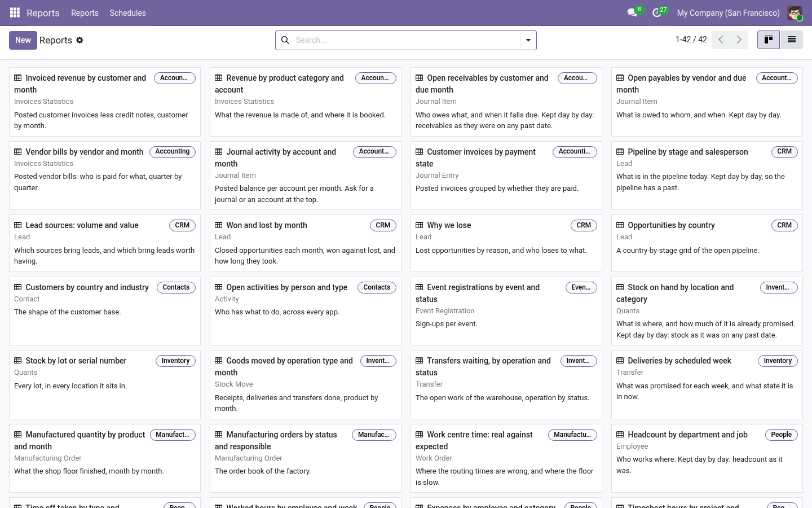Viewport: 812px width, 508px height.
Task: Focus the Search input field
Action: (405, 40)
